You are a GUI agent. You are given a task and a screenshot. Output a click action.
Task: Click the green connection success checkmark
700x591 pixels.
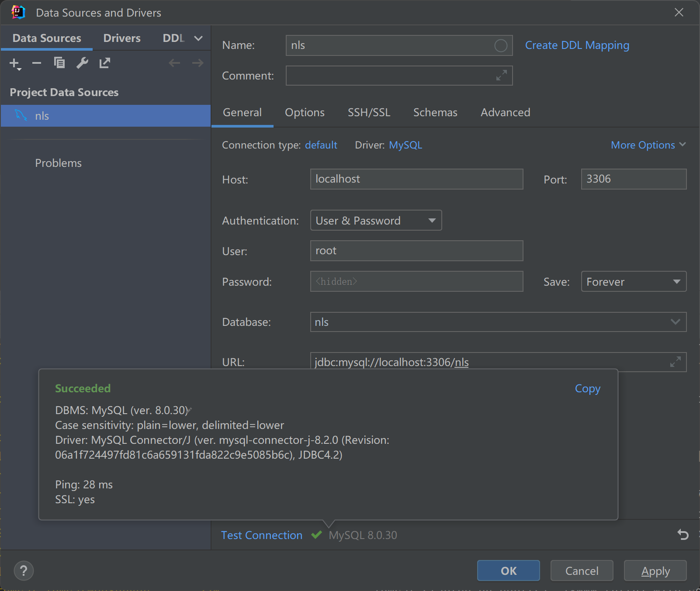317,535
